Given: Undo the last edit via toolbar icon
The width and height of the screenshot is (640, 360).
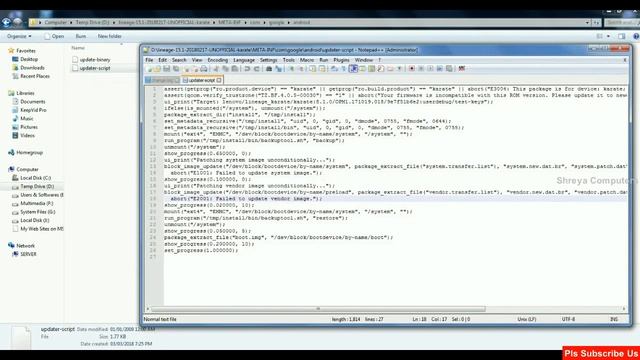Looking at the screenshot, I should coord(247,69).
